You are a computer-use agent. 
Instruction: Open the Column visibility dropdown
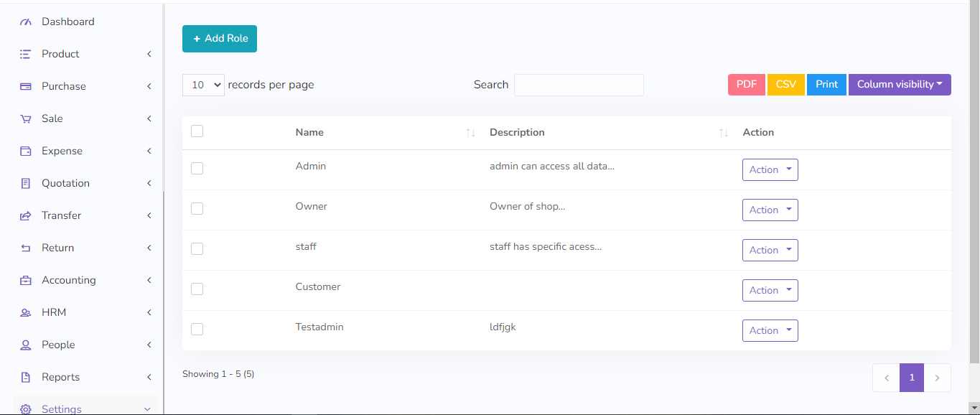pyautogui.click(x=899, y=84)
